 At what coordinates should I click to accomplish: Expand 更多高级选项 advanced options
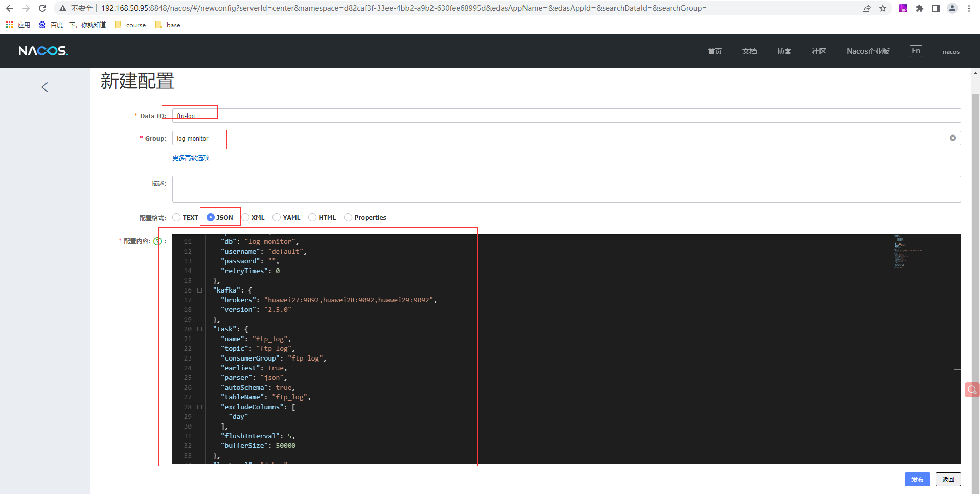(x=191, y=158)
